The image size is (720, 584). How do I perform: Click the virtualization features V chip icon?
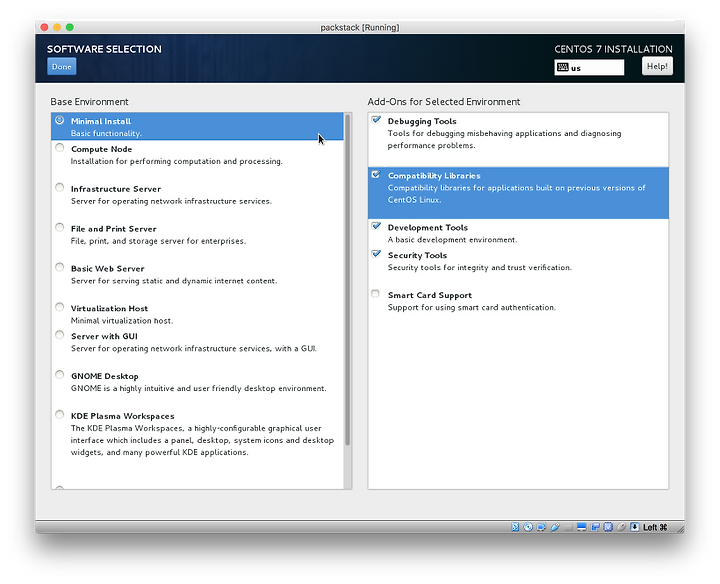pyautogui.click(x=608, y=527)
